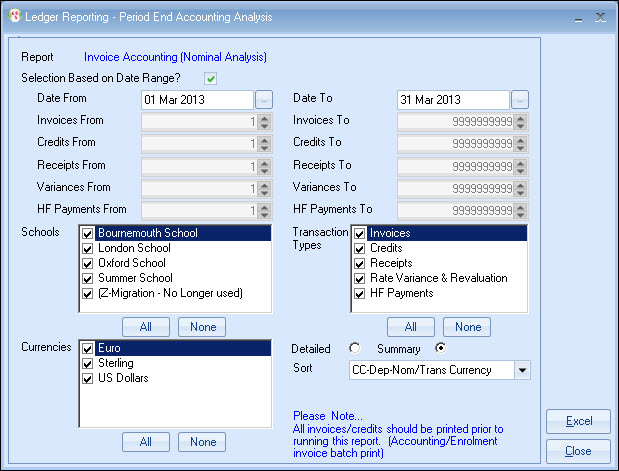Click None under the Currencies list
Viewport: 619px width, 471px height.
point(202,442)
